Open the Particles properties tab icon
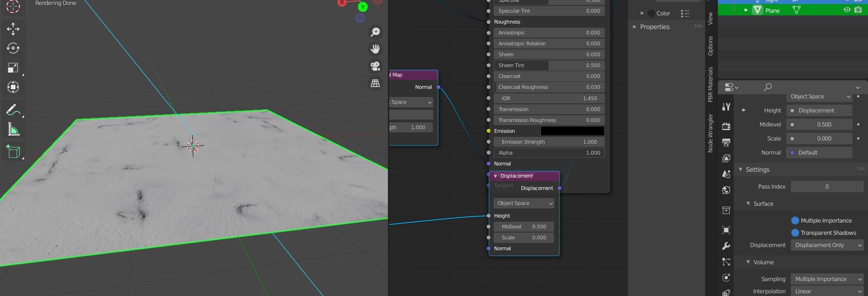This screenshot has width=868, height=296. 726,262
